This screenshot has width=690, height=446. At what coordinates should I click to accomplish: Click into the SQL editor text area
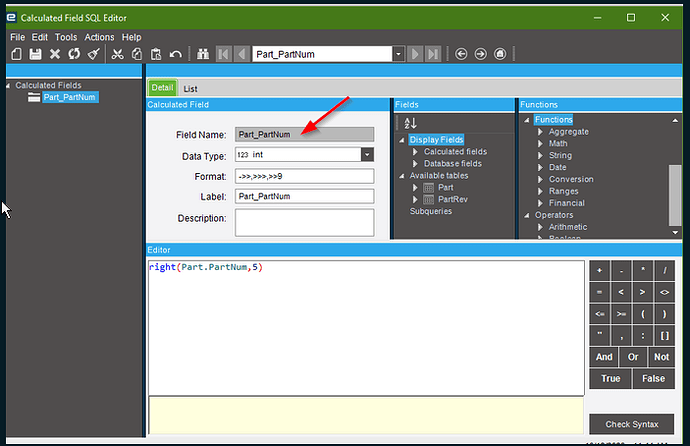pos(366,328)
